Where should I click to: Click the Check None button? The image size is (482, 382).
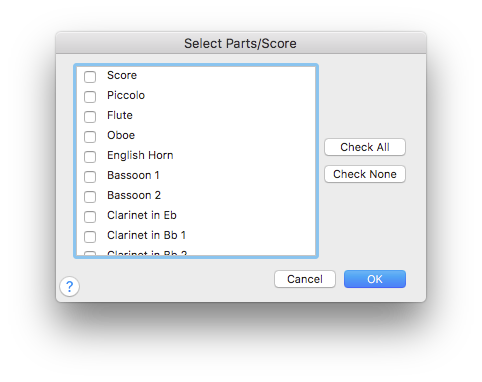365,174
